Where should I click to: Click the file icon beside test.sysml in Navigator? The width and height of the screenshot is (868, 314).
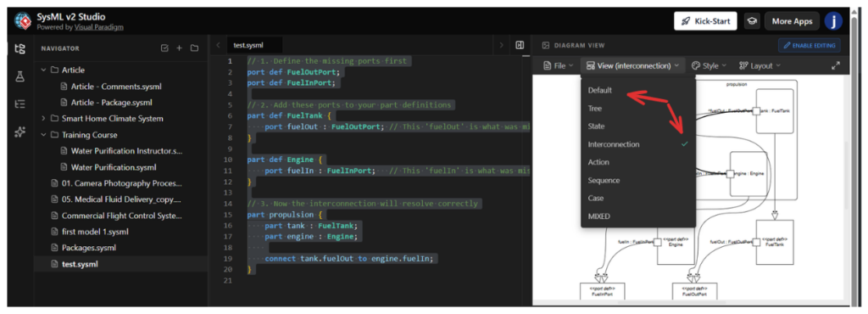click(x=54, y=264)
